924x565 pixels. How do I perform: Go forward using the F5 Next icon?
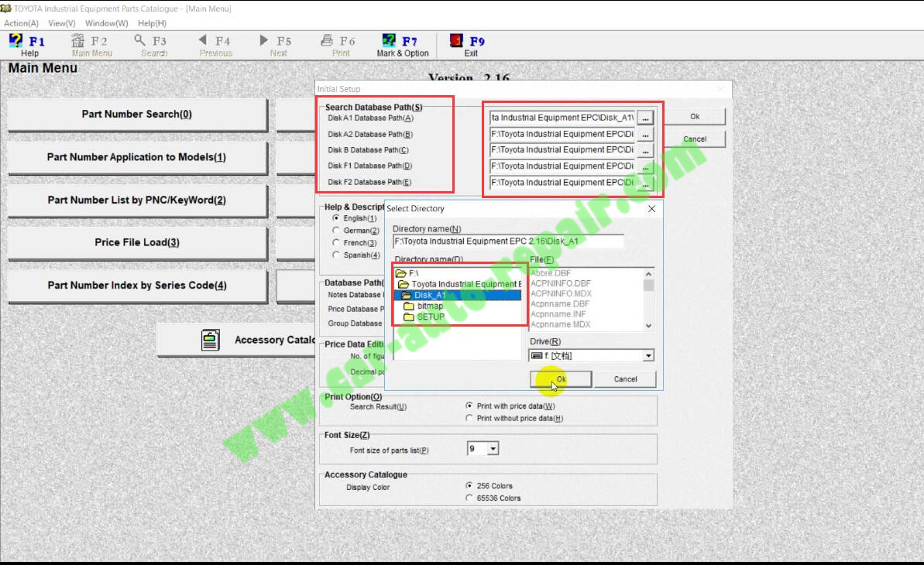pyautogui.click(x=263, y=40)
